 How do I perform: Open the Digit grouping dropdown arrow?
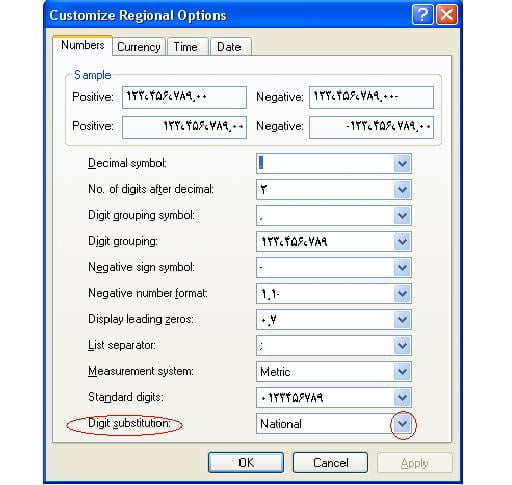(402, 242)
